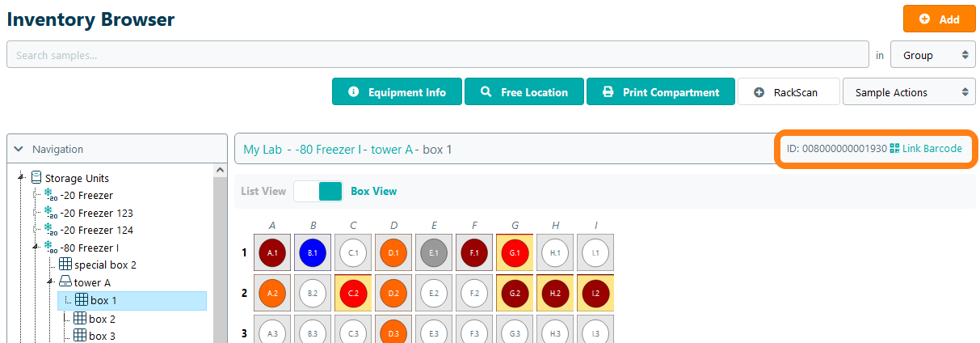Click the -20 Freezer snowflake icon

[50, 195]
